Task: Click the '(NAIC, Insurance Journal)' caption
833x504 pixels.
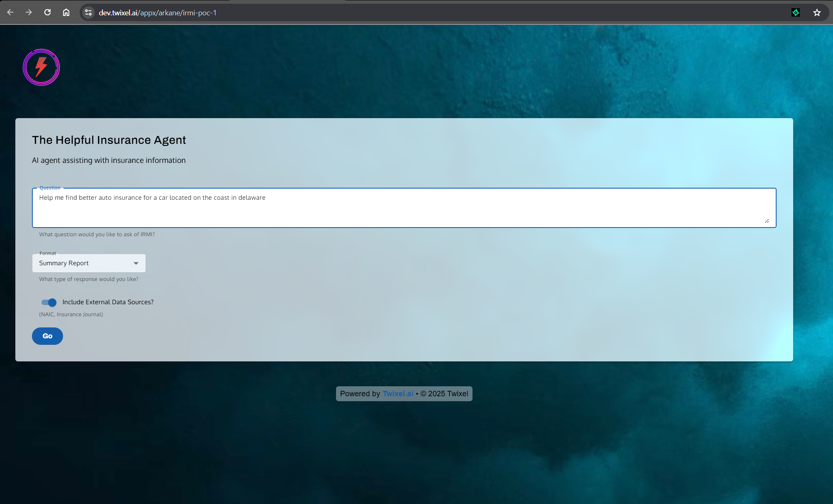Action: click(x=71, y=315)
